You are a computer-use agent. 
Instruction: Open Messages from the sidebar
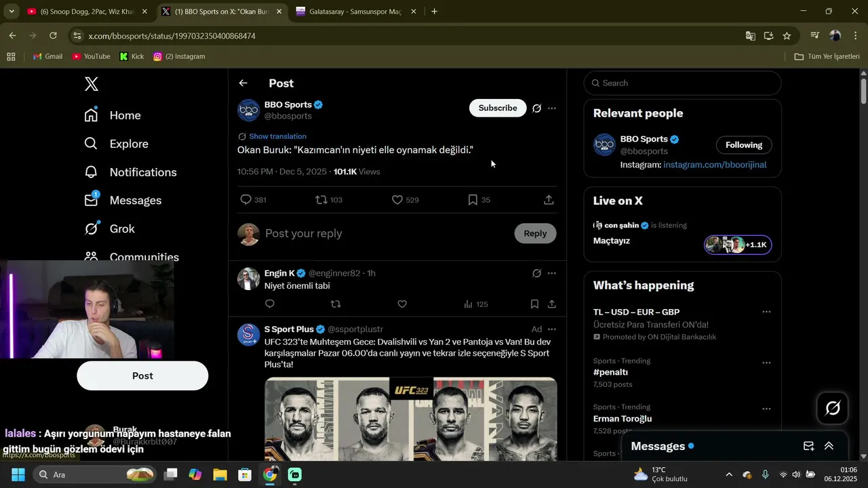pyautogui.click(x=123, y=201)
